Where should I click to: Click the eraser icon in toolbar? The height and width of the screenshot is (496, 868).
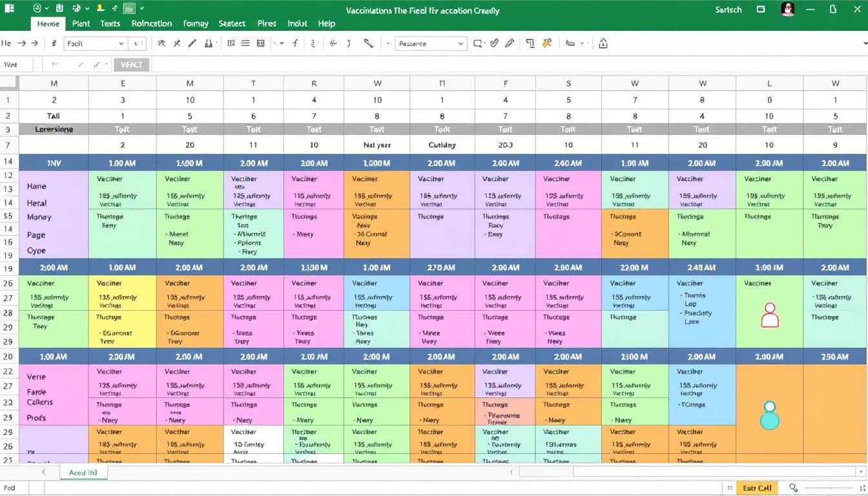570,43
